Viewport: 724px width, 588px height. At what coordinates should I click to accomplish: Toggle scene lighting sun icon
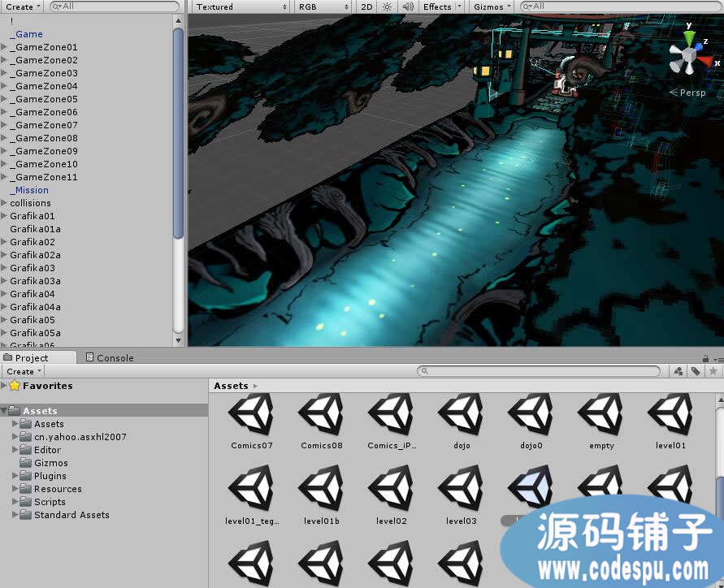(x=387, y=6)
